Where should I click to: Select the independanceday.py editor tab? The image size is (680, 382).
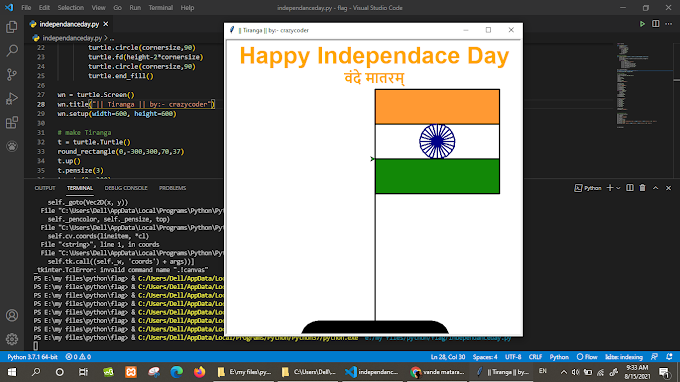(x=69, y=24)
